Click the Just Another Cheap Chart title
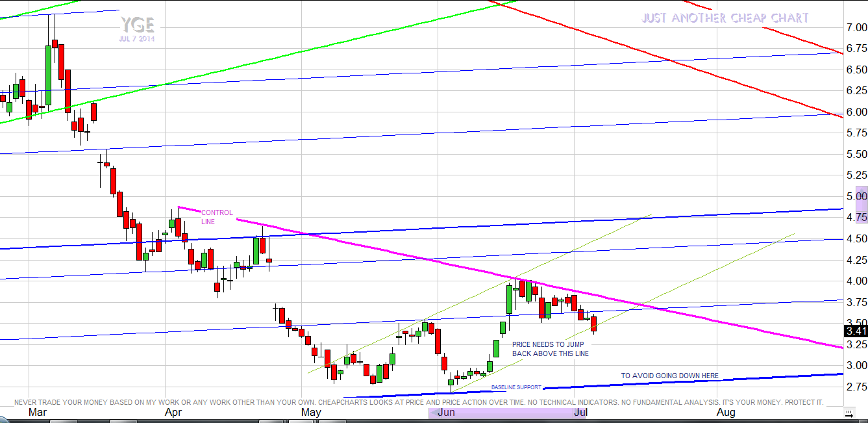Viewport: 868px width, 423px height. click(725, 18)
